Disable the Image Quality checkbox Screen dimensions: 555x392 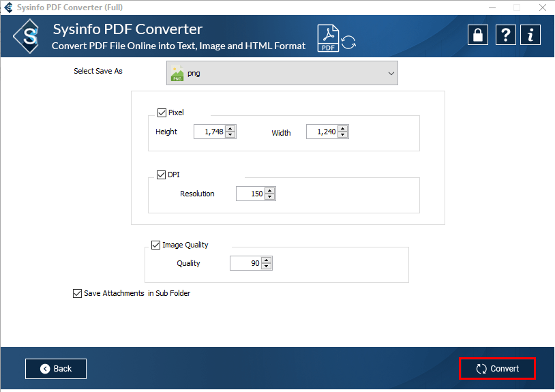pyautogui.click(x=155, y=245)
